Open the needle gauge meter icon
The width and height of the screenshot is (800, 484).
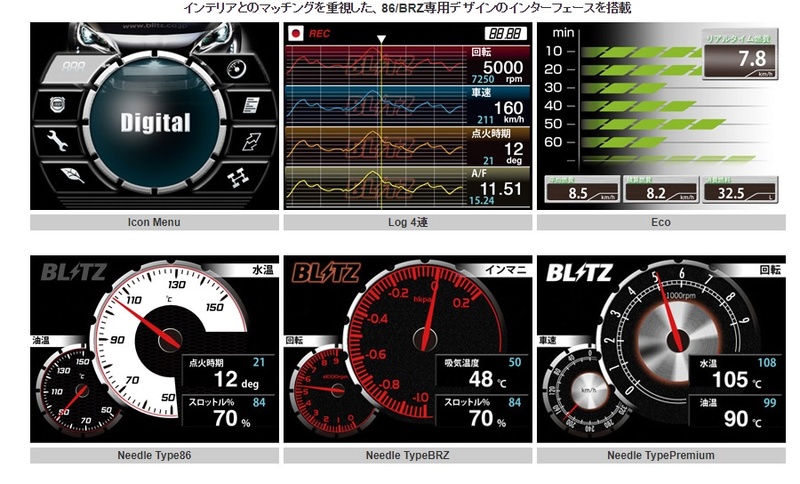point(236,68)
